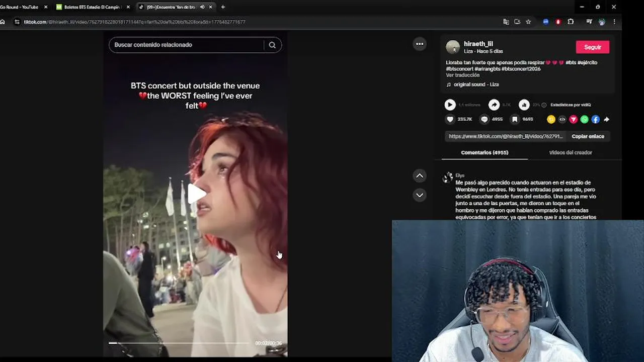Open the Chrome three-dot menu

click(614, 22)
